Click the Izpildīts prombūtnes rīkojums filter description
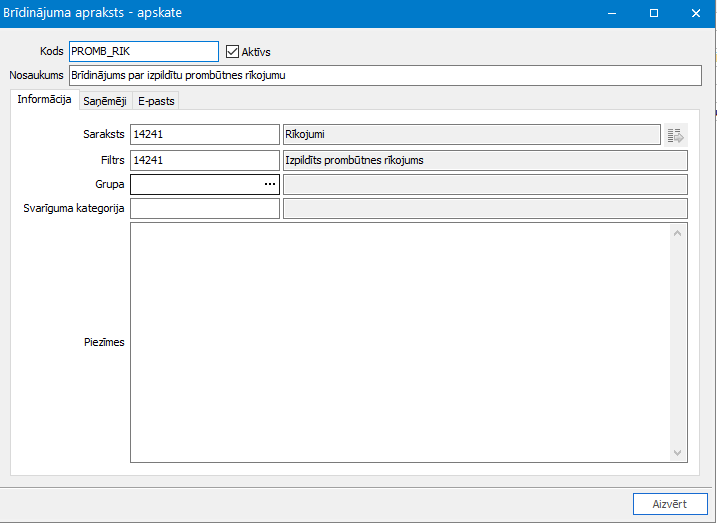This screenshot has width=717, height=523. (x=484, y=160)
